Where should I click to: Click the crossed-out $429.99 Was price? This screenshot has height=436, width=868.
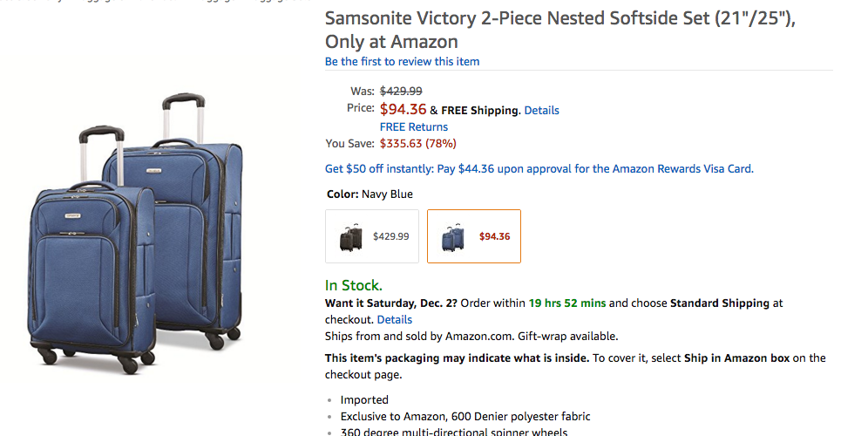coord(401,91)
